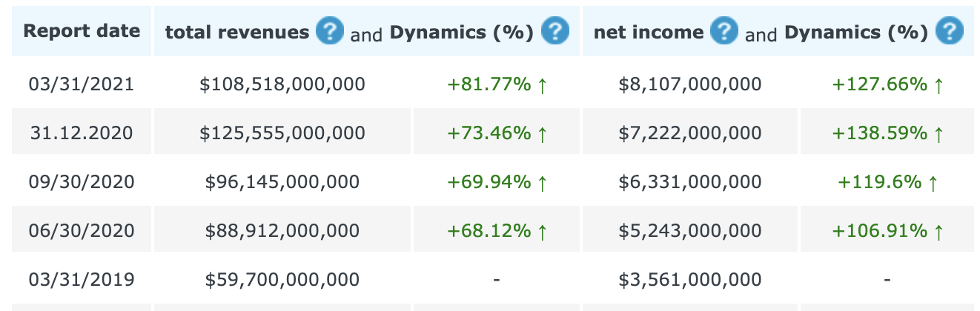The image size is (980, 311).
Task: Click the net income header label
Action: click(649, 33)
